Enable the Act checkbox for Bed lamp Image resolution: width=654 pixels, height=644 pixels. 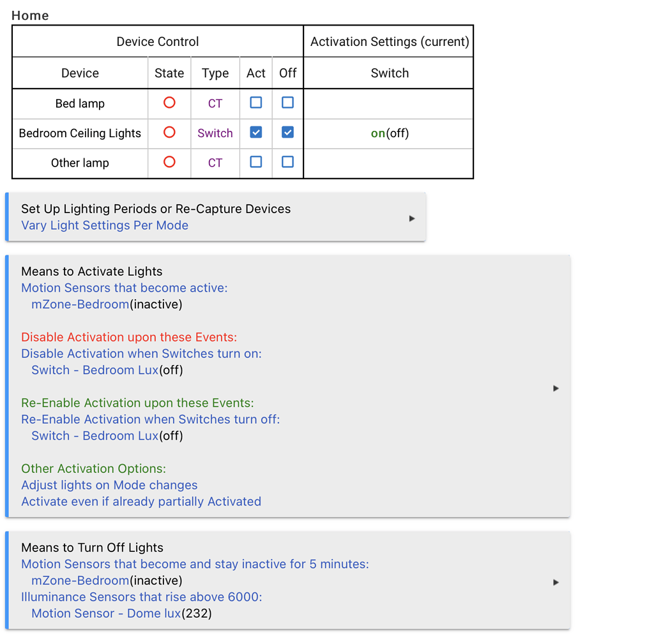click(256, 103)
